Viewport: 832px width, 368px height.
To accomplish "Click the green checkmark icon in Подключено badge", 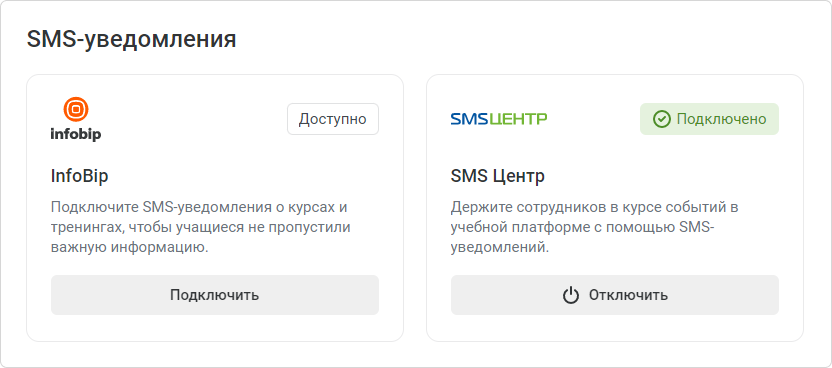I will 662,119.
